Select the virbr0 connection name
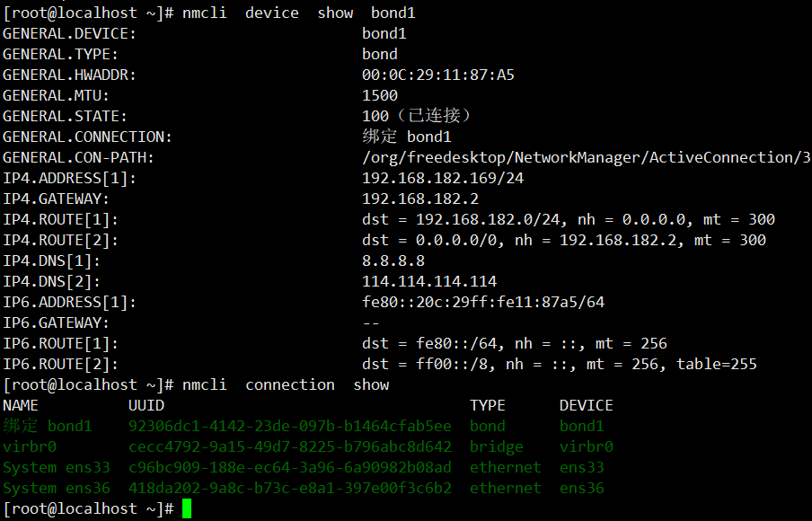The height and width of the screenshot is (521, 812). [x=30, y=447]
